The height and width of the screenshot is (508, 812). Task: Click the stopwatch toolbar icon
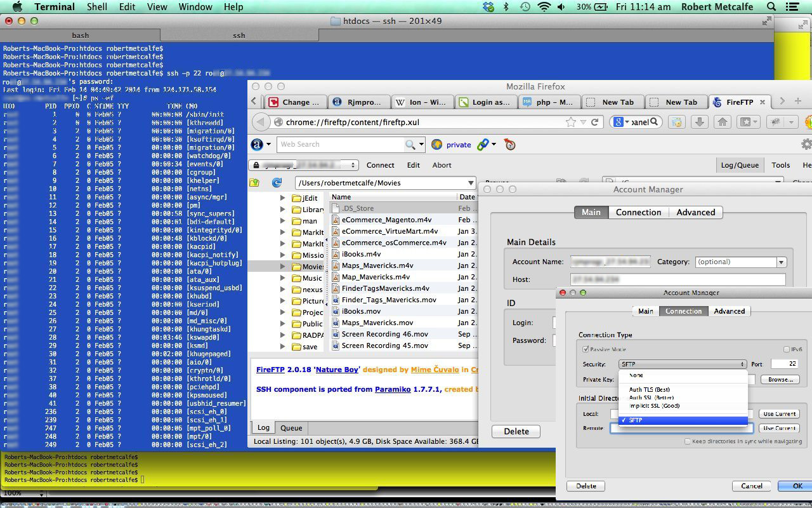510,145
